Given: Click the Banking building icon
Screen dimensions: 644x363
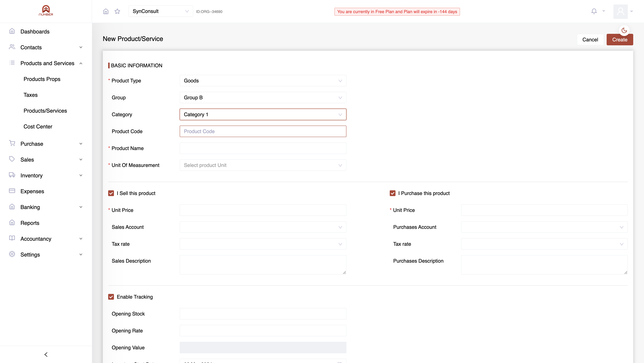Looking at the screenshot, I should coord(12,207).
